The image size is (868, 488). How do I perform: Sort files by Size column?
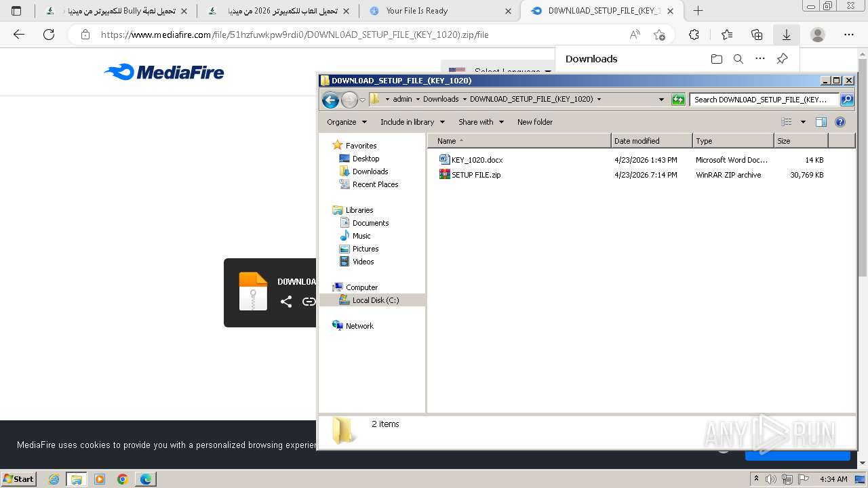click(x=801, y=141)
